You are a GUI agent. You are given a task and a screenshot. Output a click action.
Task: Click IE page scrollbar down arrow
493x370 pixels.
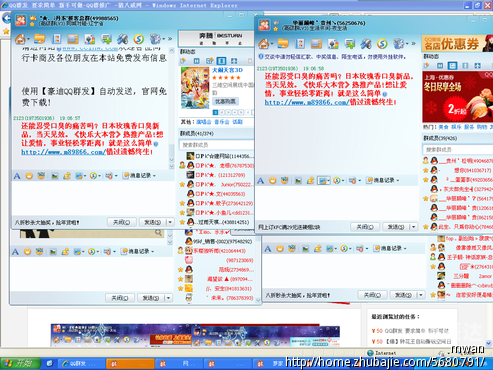point(489,343)
